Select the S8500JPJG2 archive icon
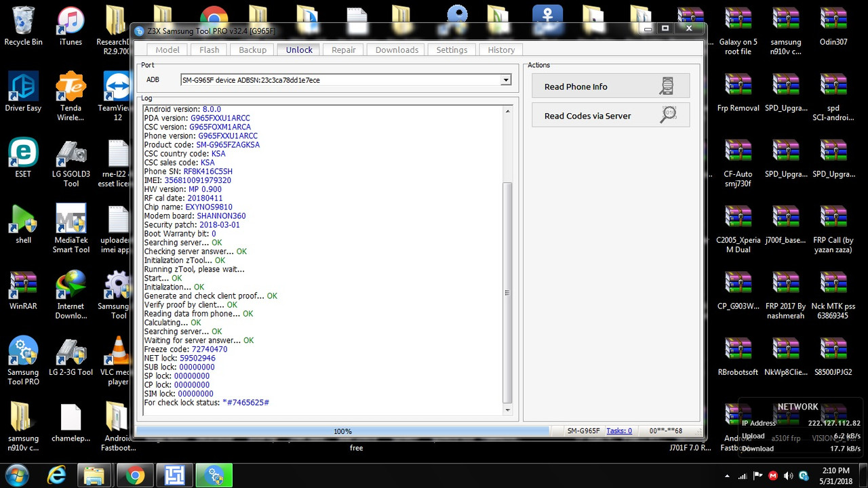Viewport: 868px width, 488px height. [833, 357]
